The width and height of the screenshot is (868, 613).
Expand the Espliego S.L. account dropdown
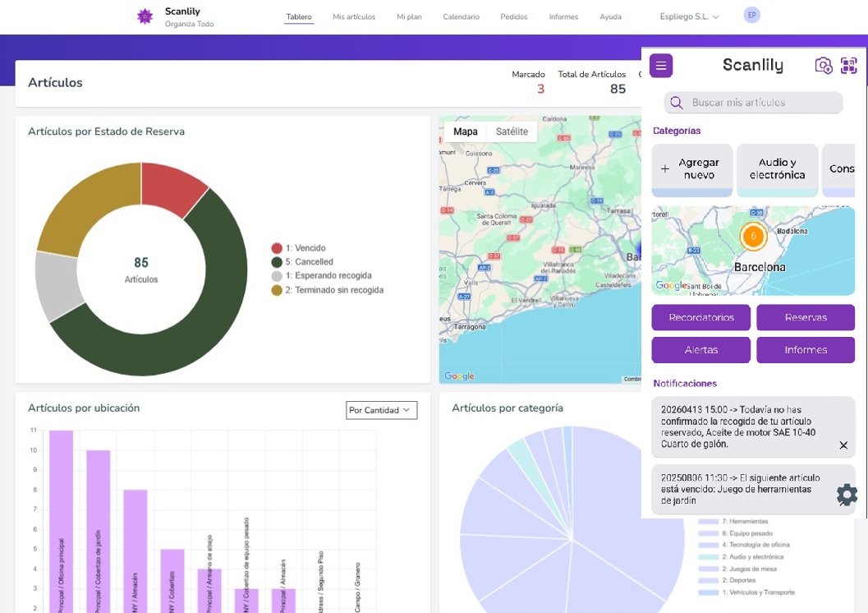point(689,16)
